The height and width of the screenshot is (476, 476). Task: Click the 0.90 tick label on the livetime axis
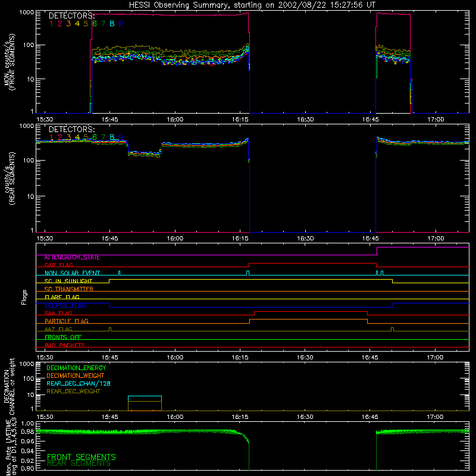[27, 468]
